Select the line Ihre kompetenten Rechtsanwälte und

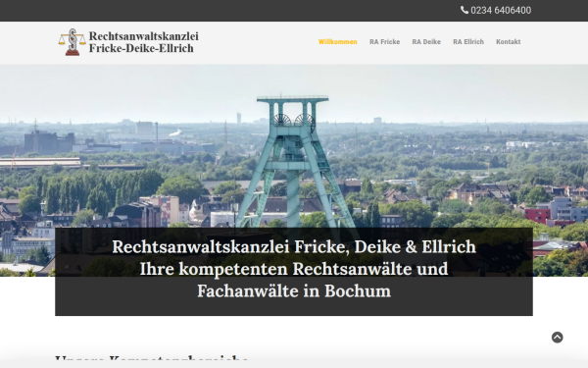point(294,269)
